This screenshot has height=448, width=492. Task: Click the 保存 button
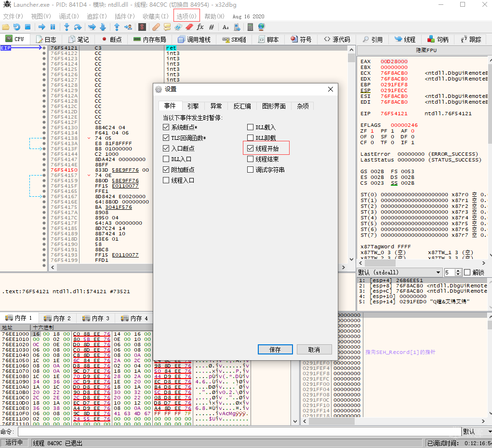click(x=275, y=350)
